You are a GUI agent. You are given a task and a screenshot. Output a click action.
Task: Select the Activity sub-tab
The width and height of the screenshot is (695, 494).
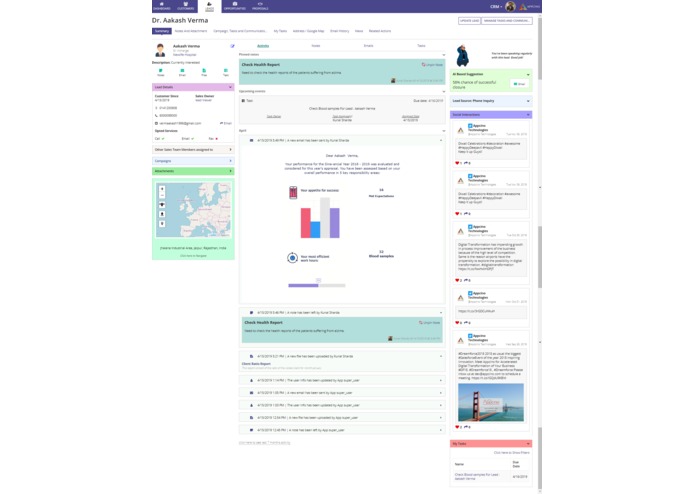263,46
